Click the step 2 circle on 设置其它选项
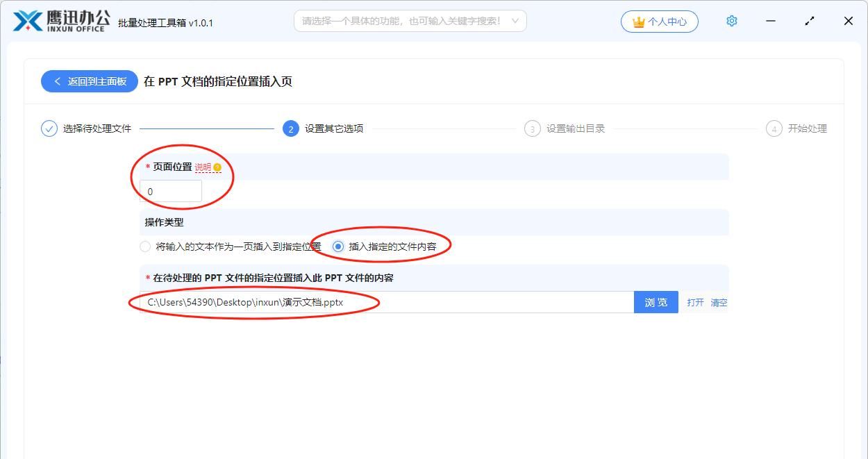868x459 pixels. (290, 128)
